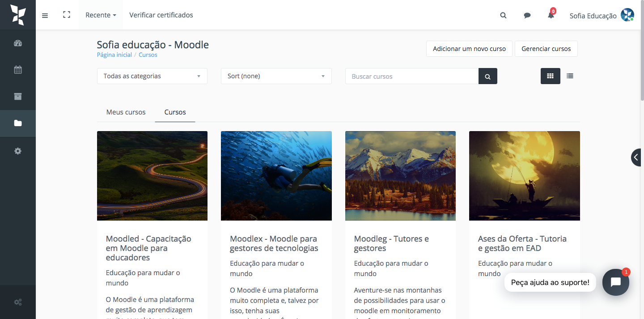Open the notifications bell icon
Viewport: 644px width, 319px height.
point(551,15)
